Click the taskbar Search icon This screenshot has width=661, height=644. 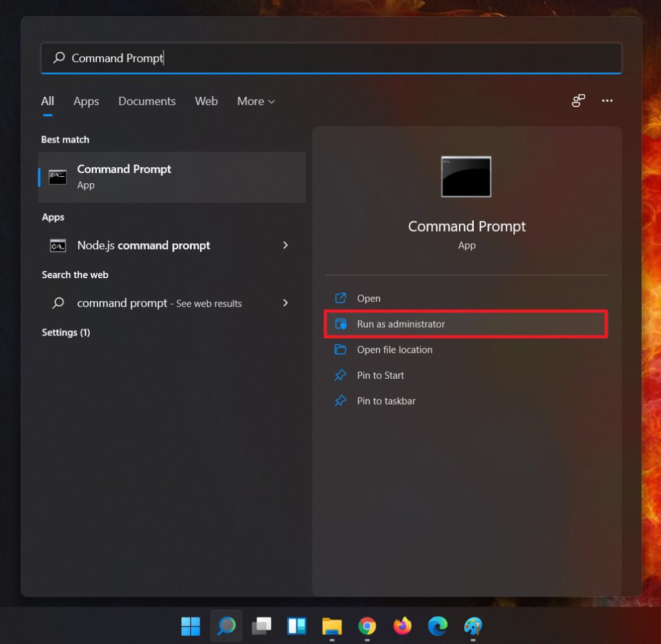point(227,626)
